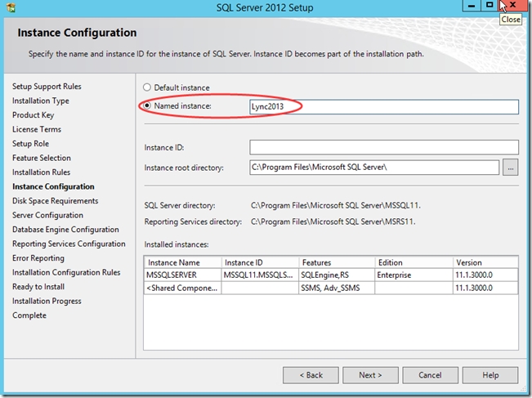This screenshot has height=398, width=532.
Task: Click the Instance ID input field
Action: point(384,148)
